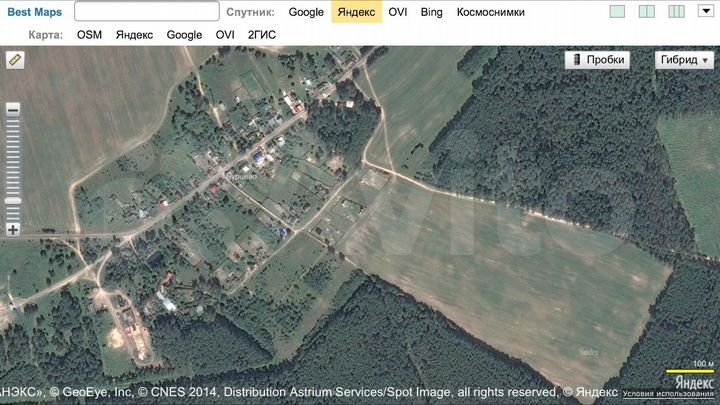Select the Яндекс satellite source

357,12
